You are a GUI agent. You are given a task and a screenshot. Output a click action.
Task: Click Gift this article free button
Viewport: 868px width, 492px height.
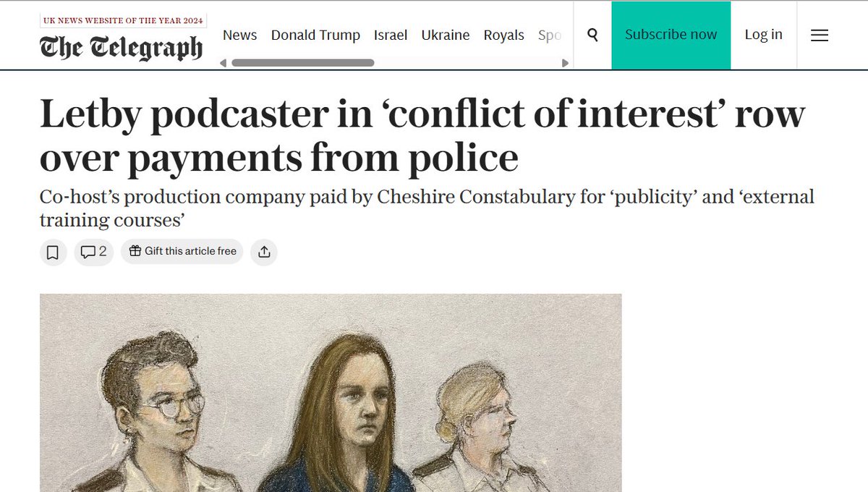(x=182, y=252)
